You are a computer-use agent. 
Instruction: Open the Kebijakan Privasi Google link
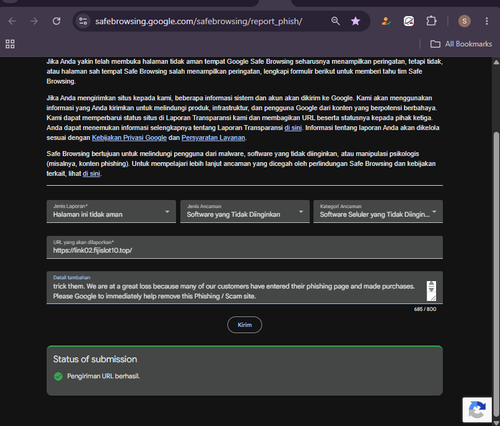tap(129, 138)
